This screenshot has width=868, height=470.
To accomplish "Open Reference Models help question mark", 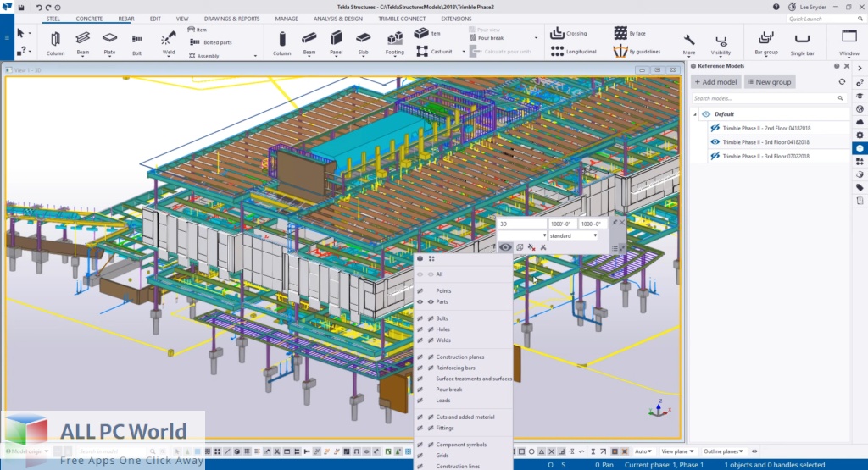I will click(837, 66).
